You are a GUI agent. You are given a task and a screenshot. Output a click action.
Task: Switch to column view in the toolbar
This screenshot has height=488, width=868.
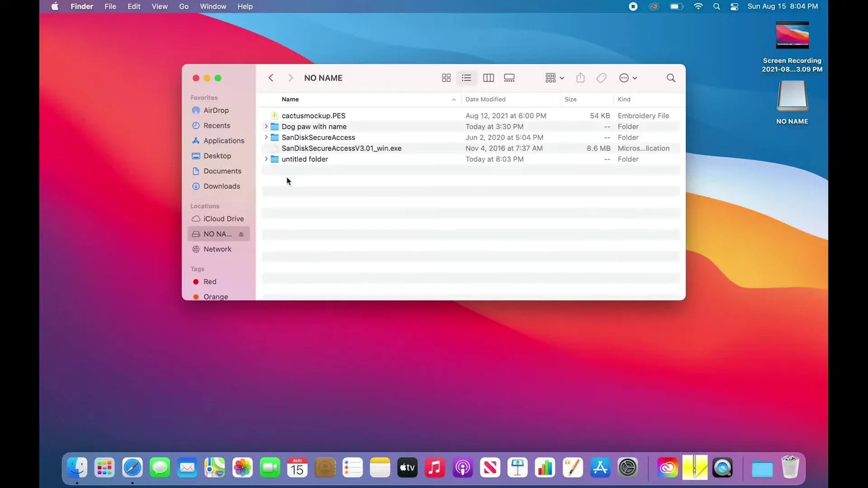488,78
